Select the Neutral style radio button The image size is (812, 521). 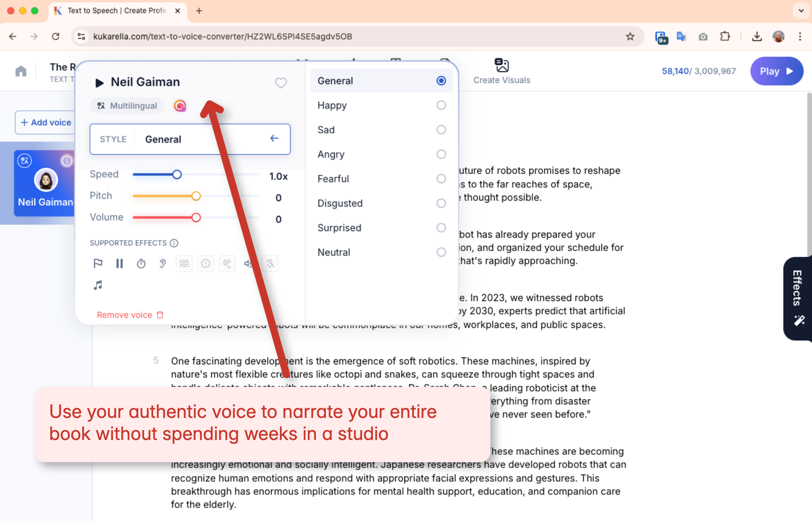[441, 252]
